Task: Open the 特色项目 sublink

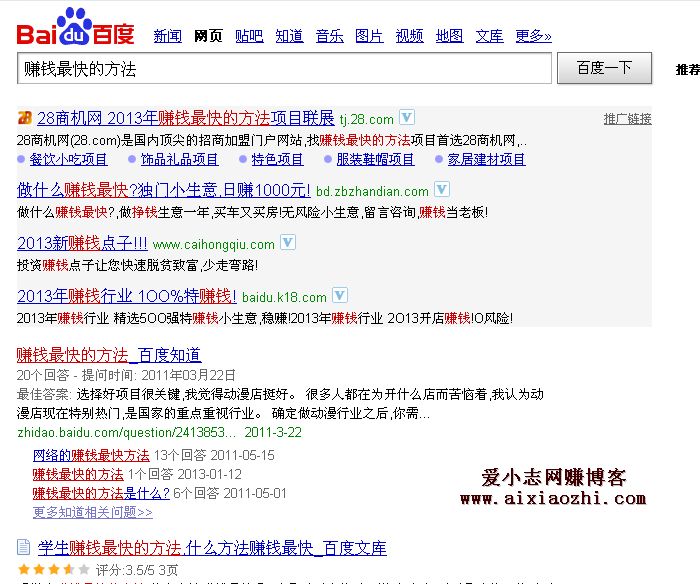Action: (277, 159)
